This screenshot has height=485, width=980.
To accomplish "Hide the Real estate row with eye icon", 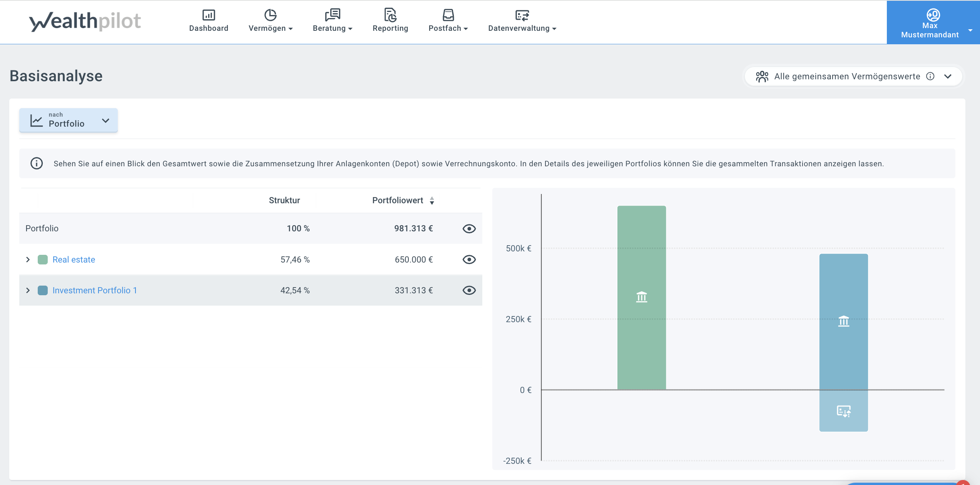I will click(x=469, y=259).
